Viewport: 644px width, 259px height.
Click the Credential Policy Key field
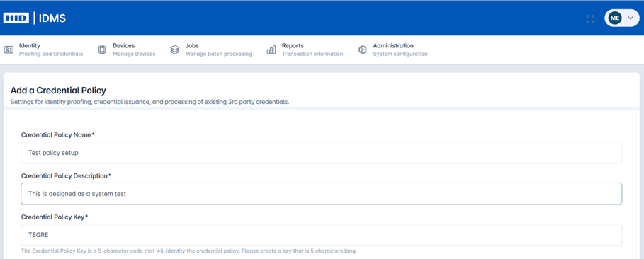(321, 235)
